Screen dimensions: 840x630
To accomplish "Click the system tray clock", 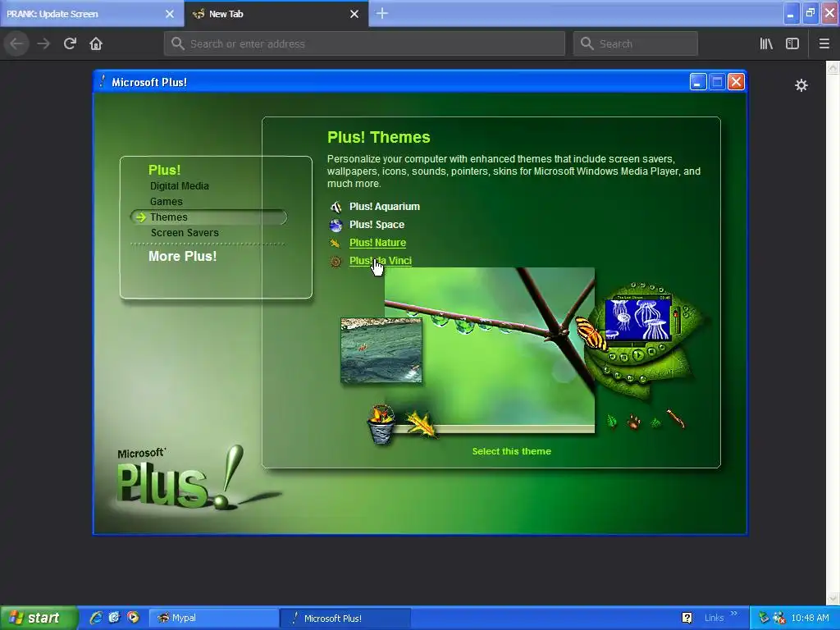I will 810,618.
